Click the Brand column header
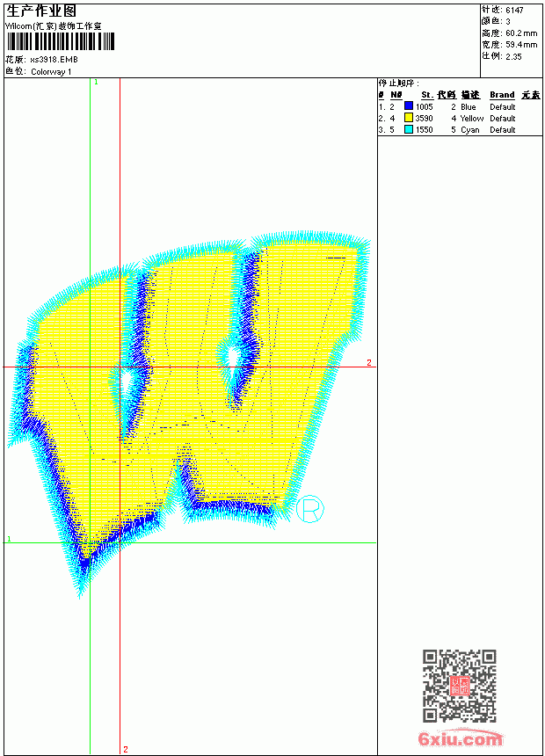This screenshot has width=545, height=756. click(x=502, y=95)
